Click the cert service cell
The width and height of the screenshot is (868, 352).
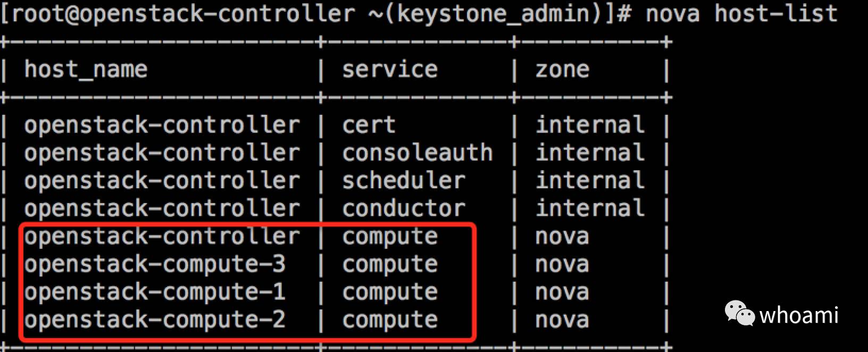369,125
